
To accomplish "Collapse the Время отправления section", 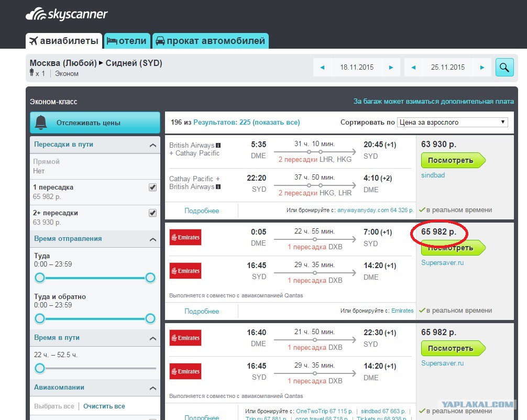I will (x=152, y=239).
